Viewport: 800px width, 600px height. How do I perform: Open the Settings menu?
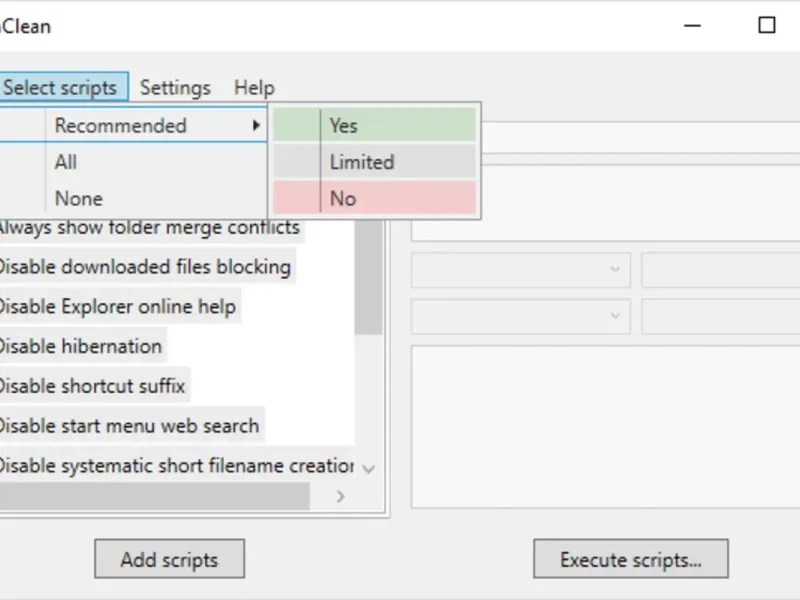[x=175, y=88]
